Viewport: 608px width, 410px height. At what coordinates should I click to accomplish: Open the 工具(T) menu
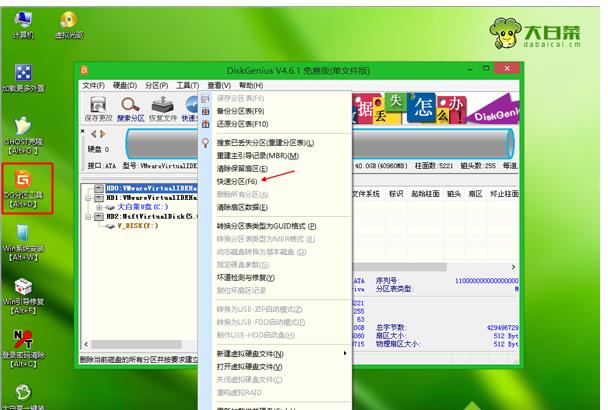pyautogui.click(x=188, y=85)
